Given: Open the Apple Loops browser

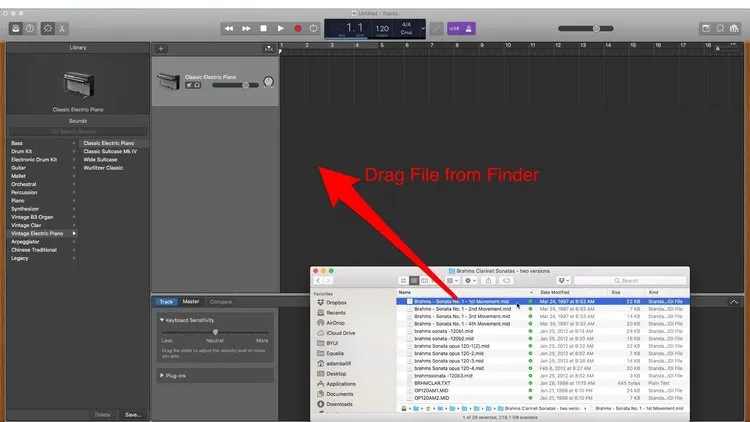Looking at the screenshot, I should tap(720, 29).
